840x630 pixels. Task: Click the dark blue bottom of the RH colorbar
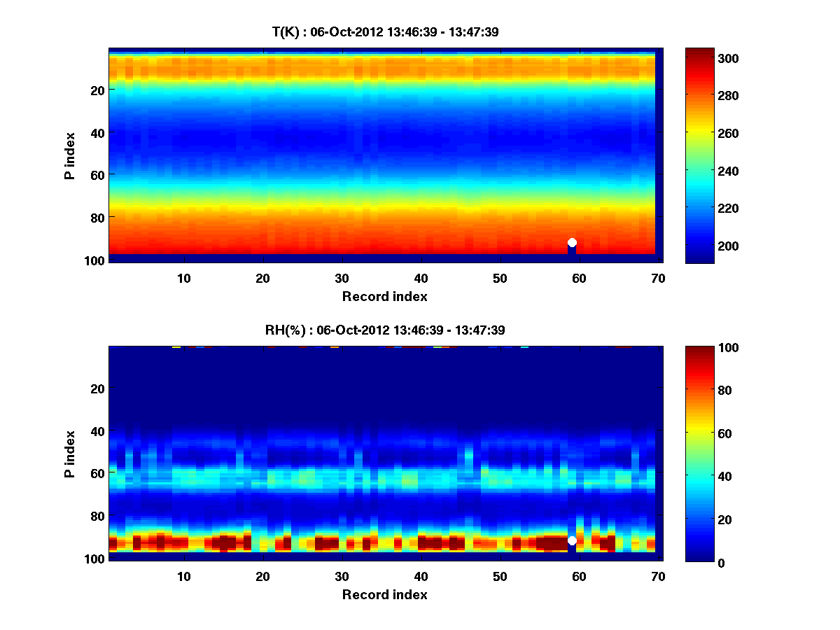(x=699, y=557)
